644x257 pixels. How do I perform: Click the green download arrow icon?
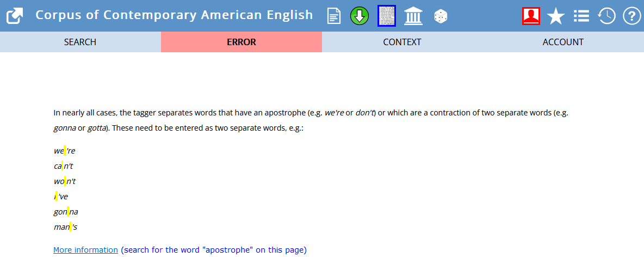pos(360,16)
